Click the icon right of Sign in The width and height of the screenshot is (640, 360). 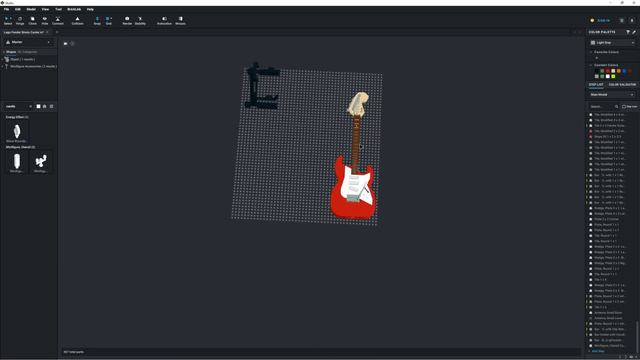pyautogui.click(x=622, y=20)
